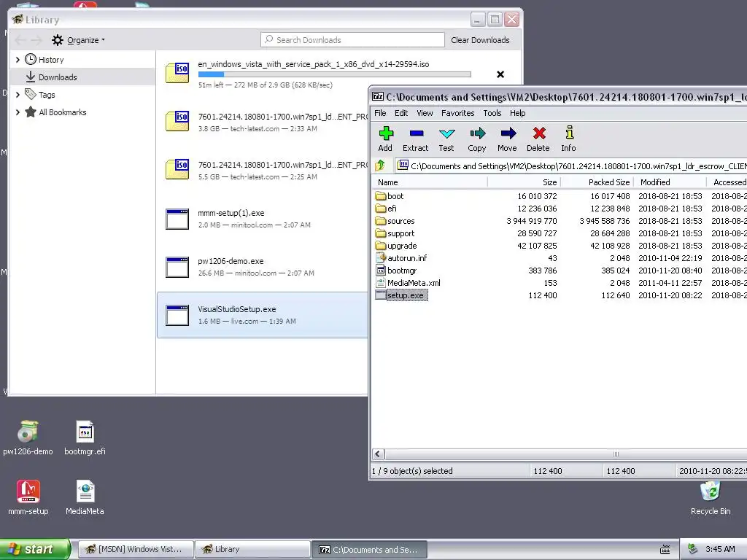This screenshot has width=747, height=560.
Task: Switch to Library taskbar button
Action: click(x=252, y=549)
